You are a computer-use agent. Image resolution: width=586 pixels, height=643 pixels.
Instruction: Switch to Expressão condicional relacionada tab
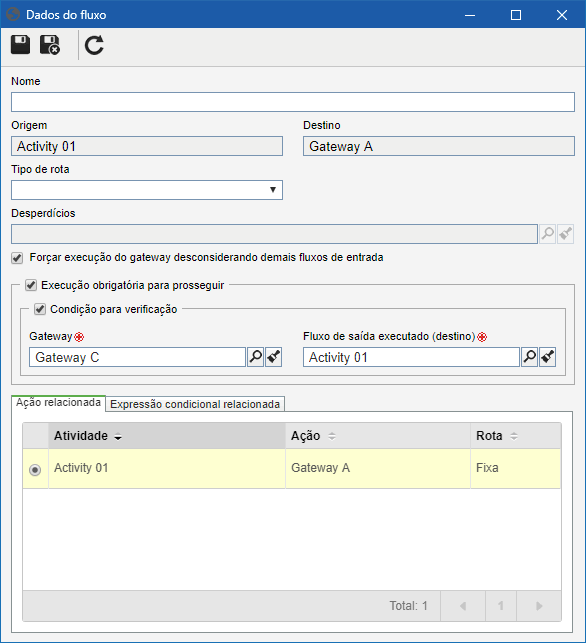[x=195, y=404]
